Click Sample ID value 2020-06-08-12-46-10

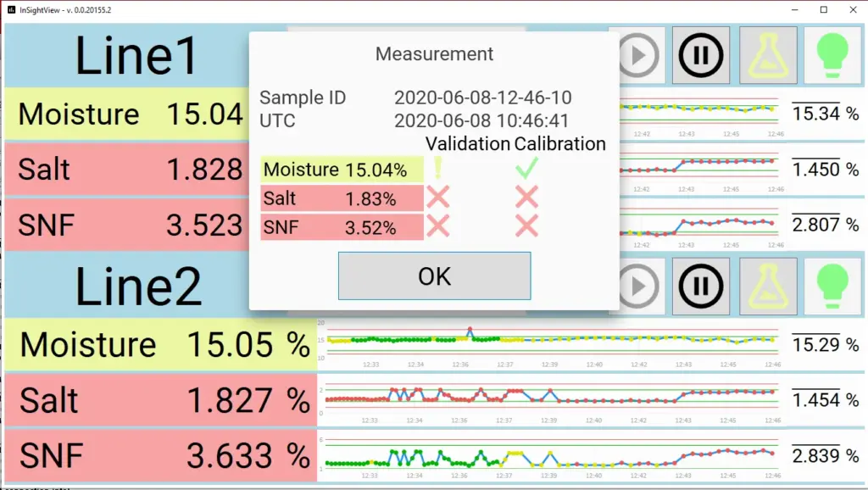click(482, 97)
